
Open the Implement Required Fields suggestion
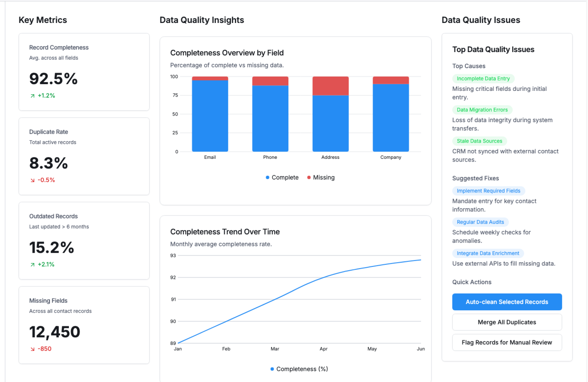(488, 191)
